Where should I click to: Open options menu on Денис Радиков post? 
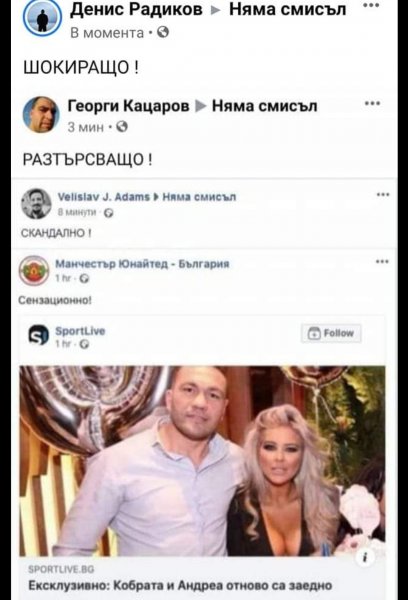coord(371,6)
